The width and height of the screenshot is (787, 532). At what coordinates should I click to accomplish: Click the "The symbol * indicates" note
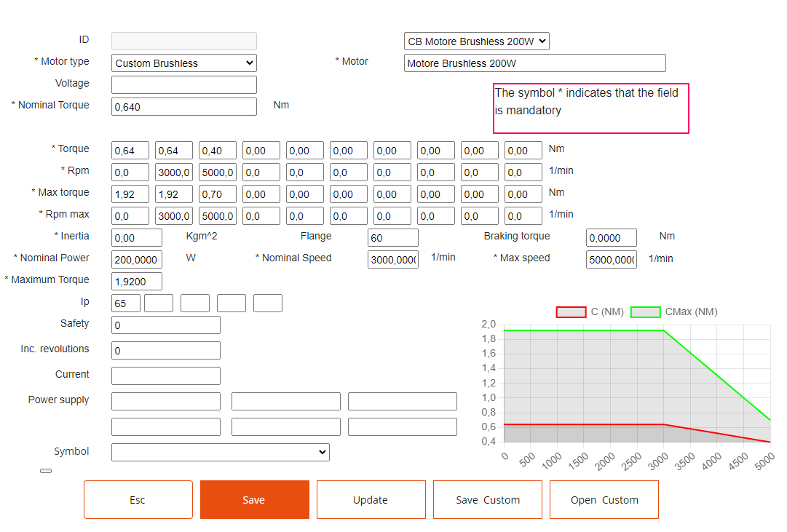click(x=590, y=108)
